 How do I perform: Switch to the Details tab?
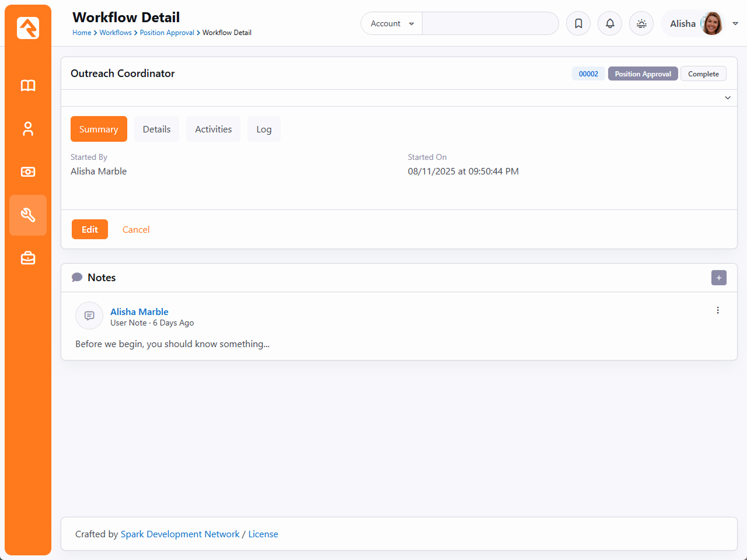(x=156, y=129)
